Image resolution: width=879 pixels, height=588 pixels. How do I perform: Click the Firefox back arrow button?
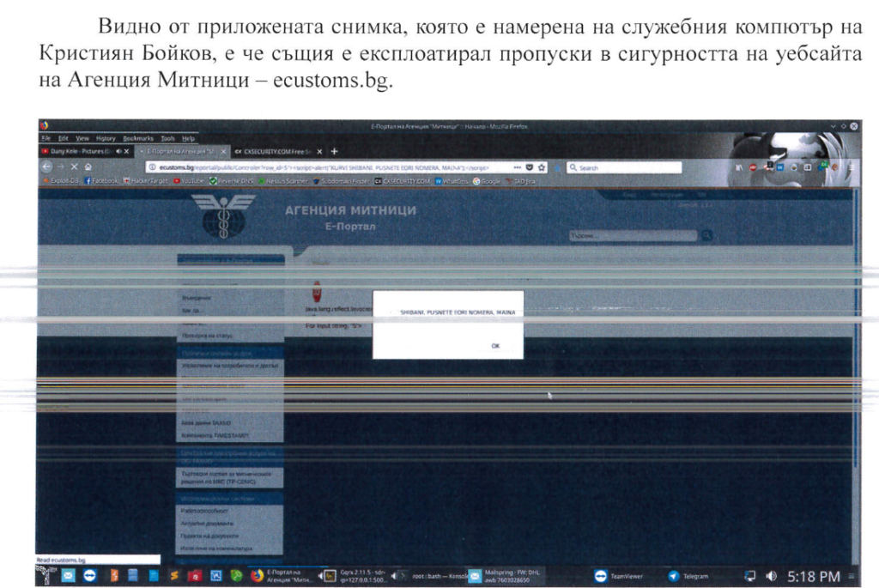tap(47, 167)
